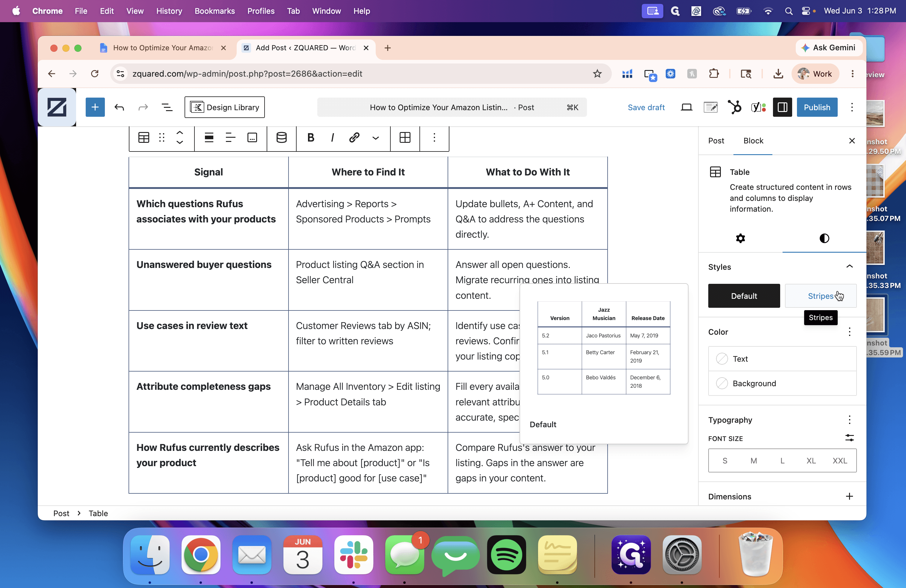Open the block inserter plus button
906x588 pixels.
point(95,107)
